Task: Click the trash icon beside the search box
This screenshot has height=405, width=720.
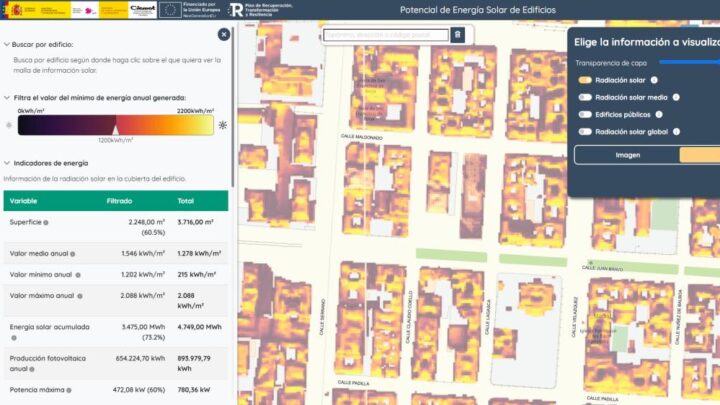Action: 457,35
